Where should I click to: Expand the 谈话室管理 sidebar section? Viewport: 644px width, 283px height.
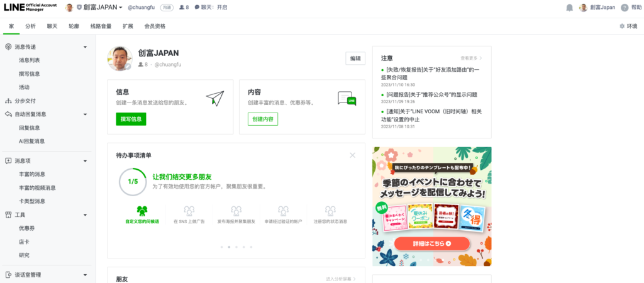[x=86, y=275]
